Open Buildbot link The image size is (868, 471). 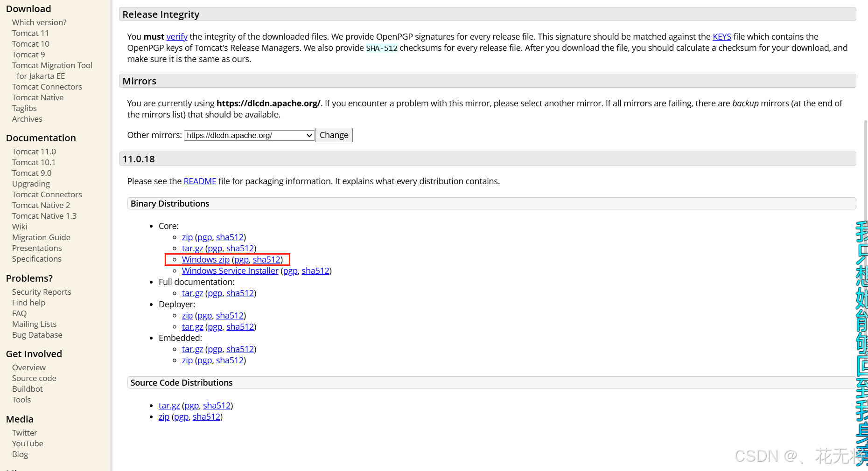tap(28, 389)
